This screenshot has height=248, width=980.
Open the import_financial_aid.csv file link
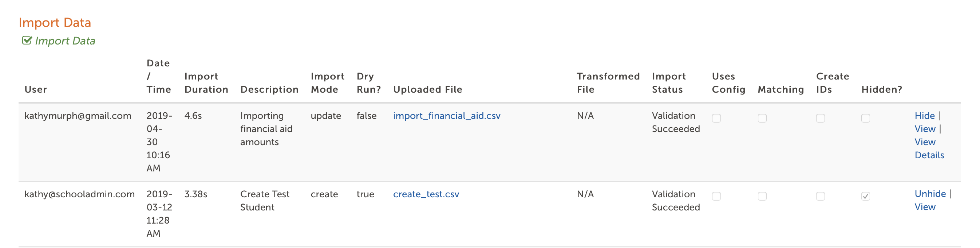447,116
